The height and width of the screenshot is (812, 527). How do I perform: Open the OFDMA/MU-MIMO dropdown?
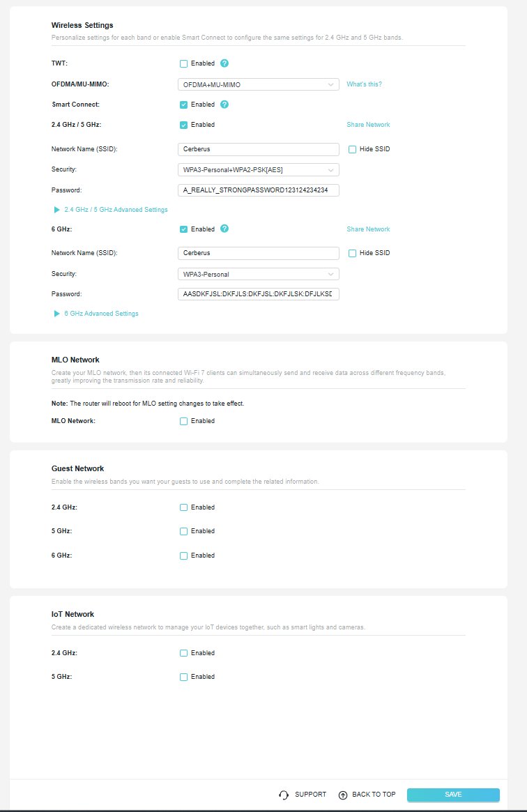click(x=258, y=84)
